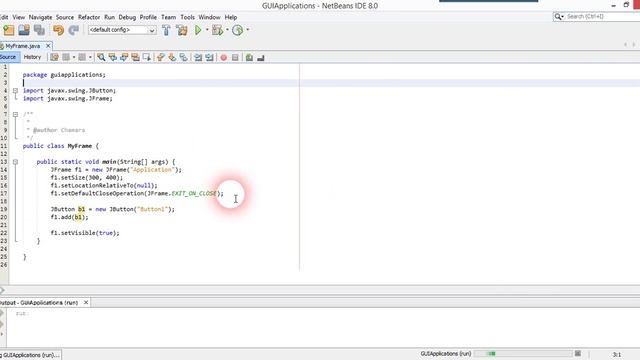
Task: Stop macro recording square icon
Action: click(x=235, y=58)
